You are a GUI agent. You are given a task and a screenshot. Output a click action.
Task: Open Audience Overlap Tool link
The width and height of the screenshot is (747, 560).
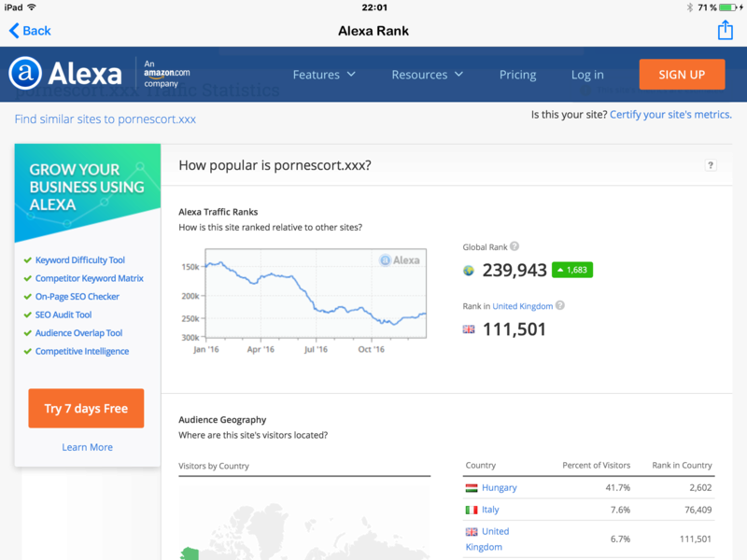78,333
